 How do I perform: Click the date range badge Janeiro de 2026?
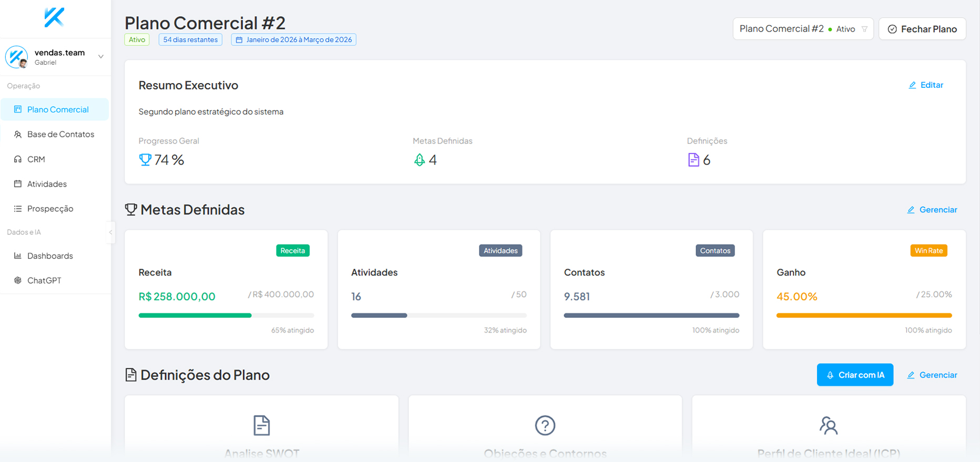click(293, 40)
